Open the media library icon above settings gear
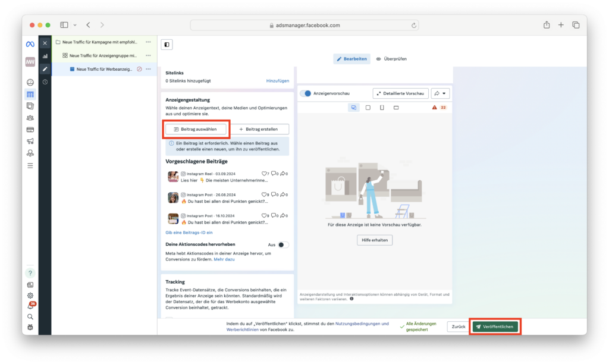Screen dimensions: 609x364 point(30,285)
